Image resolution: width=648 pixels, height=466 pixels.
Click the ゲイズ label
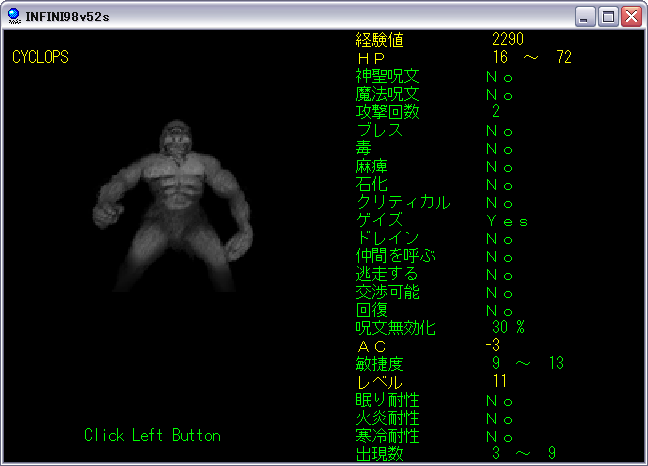(379, 220)
